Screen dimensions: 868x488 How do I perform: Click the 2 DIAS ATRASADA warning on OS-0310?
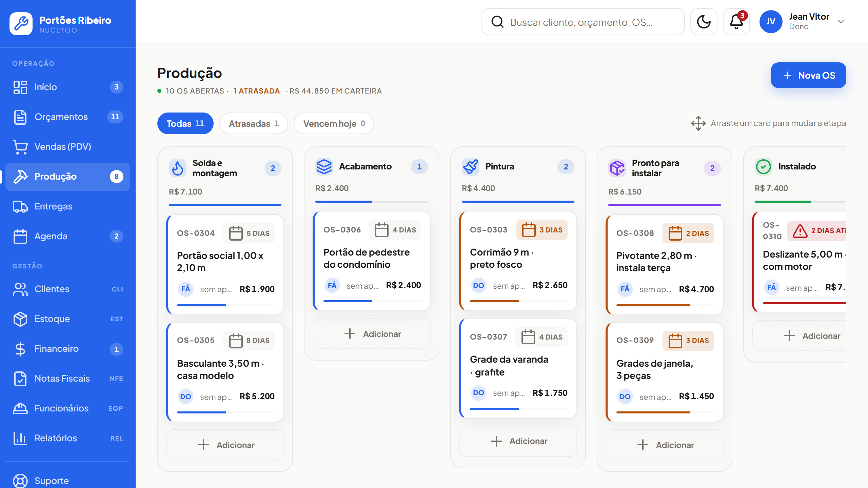[x=817, y=231]
